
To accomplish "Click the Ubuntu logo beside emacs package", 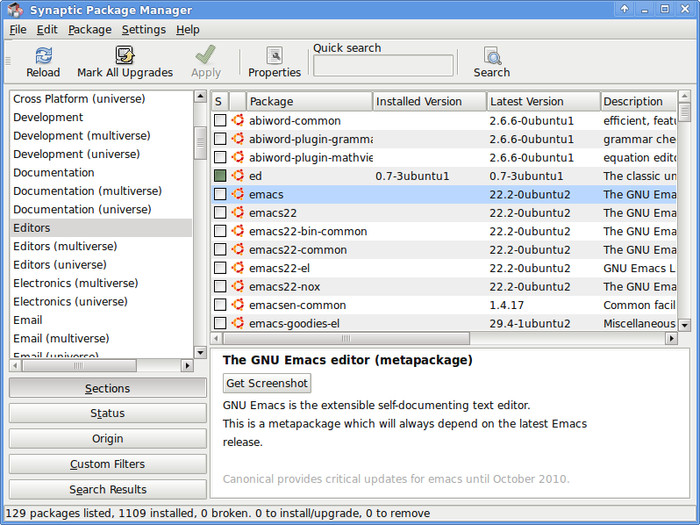I will 238,194.
